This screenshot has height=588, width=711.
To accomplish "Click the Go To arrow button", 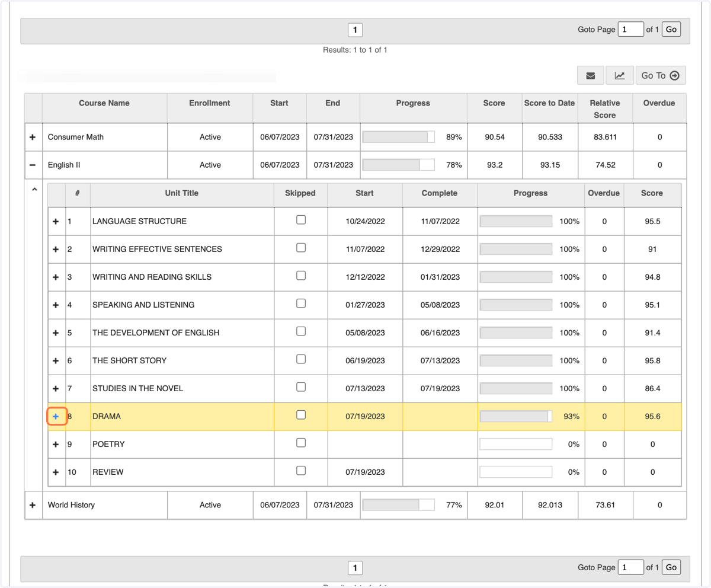I will [661, 75].
